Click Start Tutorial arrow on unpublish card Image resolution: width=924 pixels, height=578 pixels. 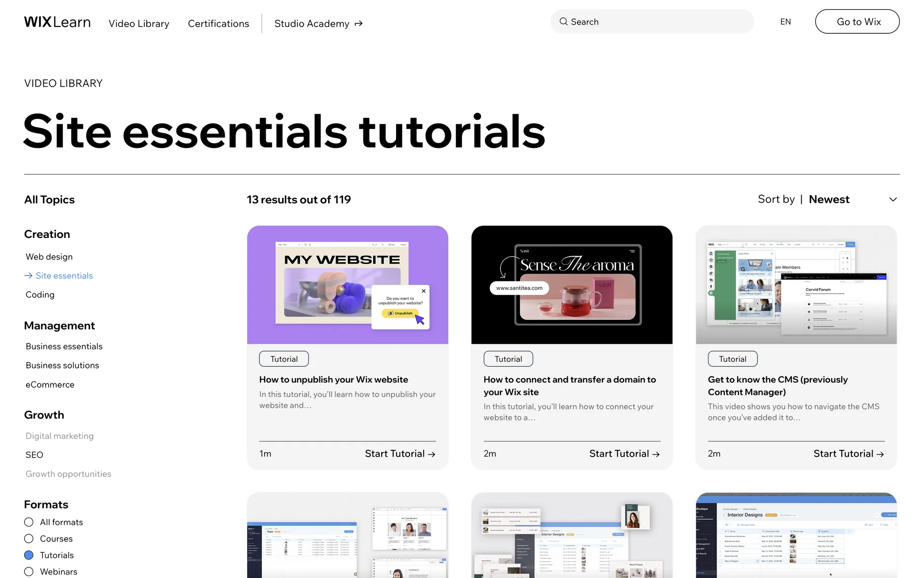click(x=432, y=454)
